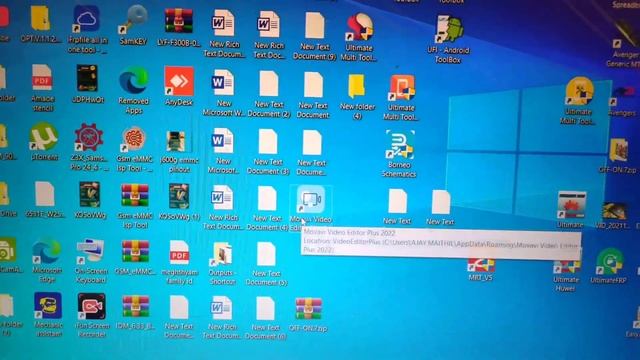Open the Borneo Schematics shortcut

click(400, 145)
